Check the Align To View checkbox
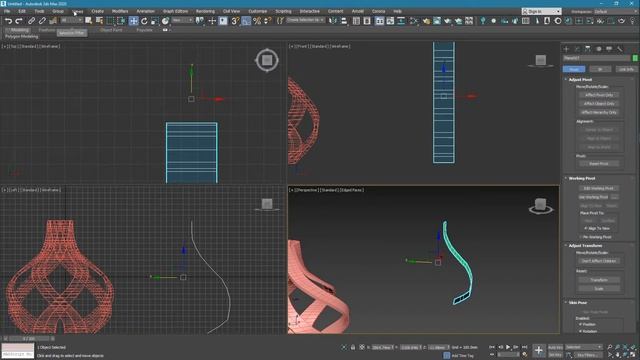This screenshot has width=640, height=360. (x=586, y=228)
